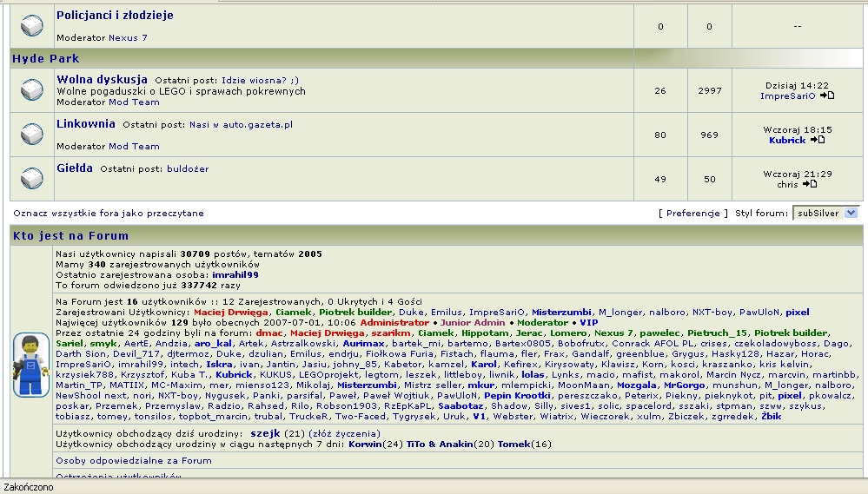This screenshot has width=868, height=494.
Task: Click the forum icon beside Wolna dyskusja
Action: (x=32, y=89)
